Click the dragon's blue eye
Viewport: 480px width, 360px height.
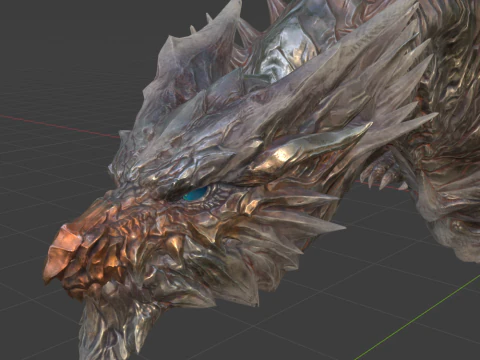point(196,194)
